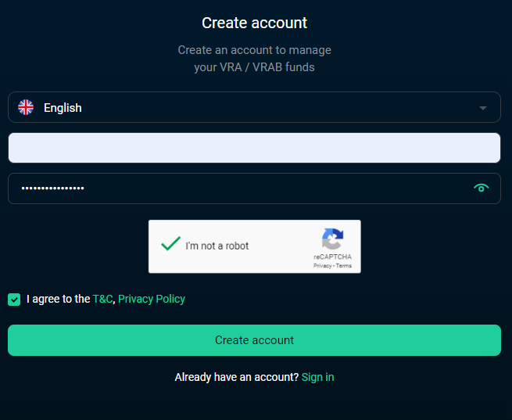The image size is (512, 420).
Task: Open the Privacy Policy link
Action: click(x=152, y=299)
